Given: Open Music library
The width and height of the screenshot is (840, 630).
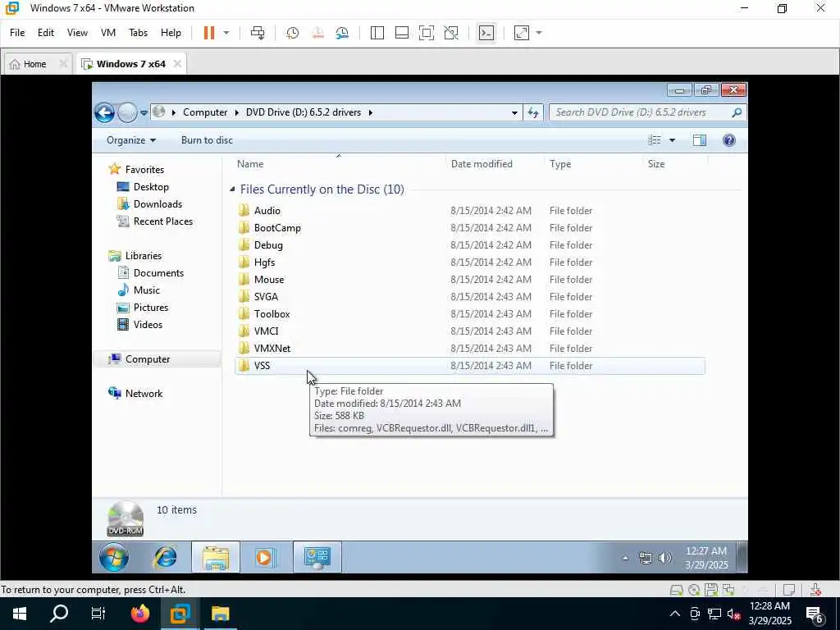Looking at the screenshot, I should coord(146,290).
